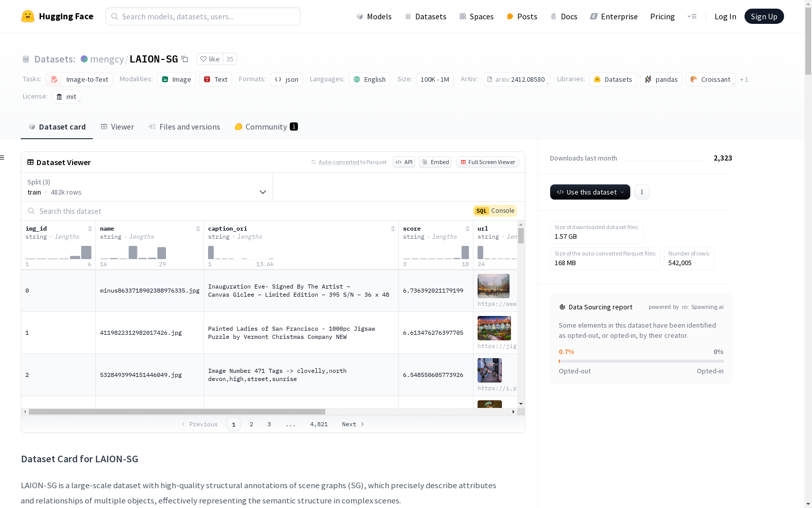
Task: Click the mengcy owner link
Action: 107,59
